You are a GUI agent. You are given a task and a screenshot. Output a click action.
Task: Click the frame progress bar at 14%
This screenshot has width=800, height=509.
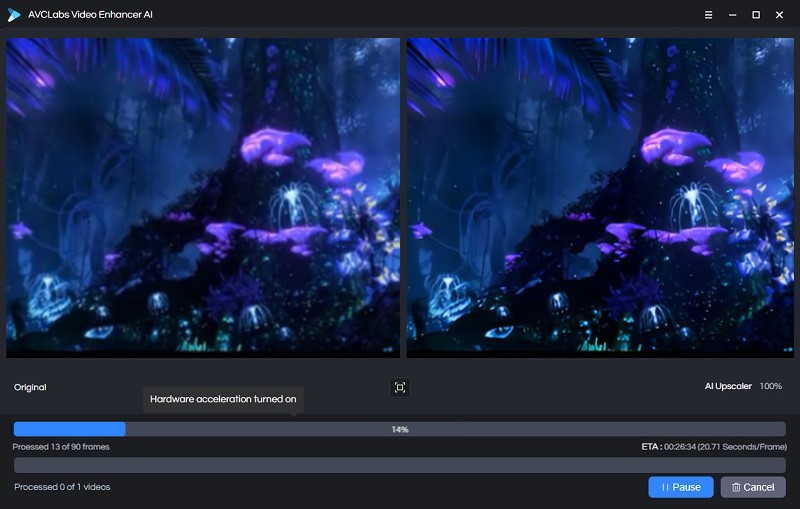click(x=399, y=429)
